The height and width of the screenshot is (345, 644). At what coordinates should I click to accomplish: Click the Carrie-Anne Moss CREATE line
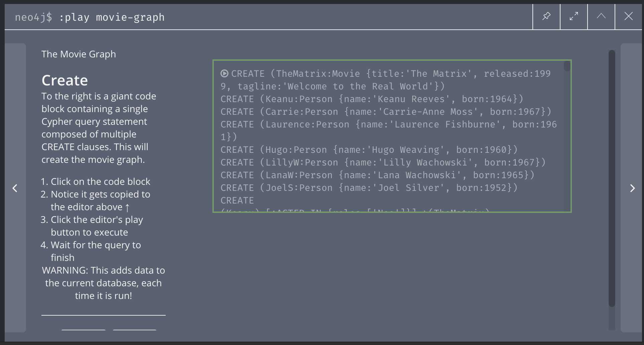click(x=386, y=112)
